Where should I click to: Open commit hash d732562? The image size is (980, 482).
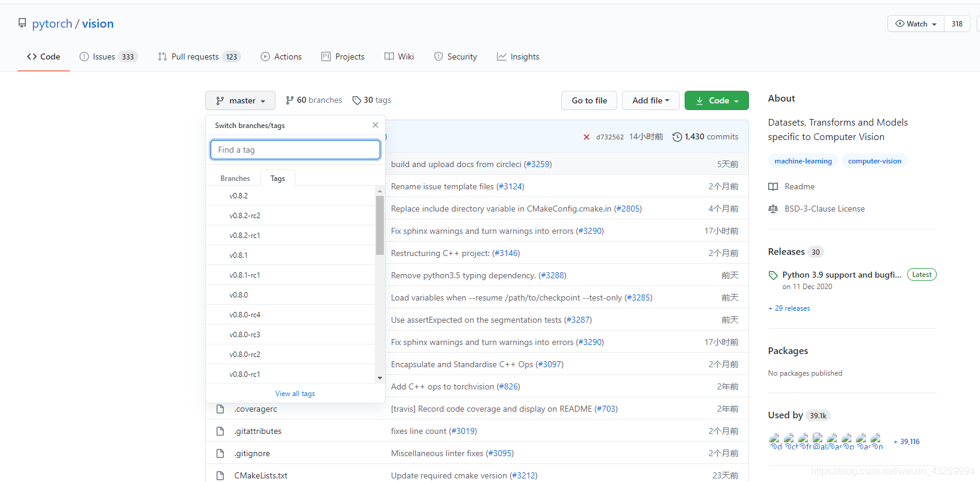tap(609, 137)
